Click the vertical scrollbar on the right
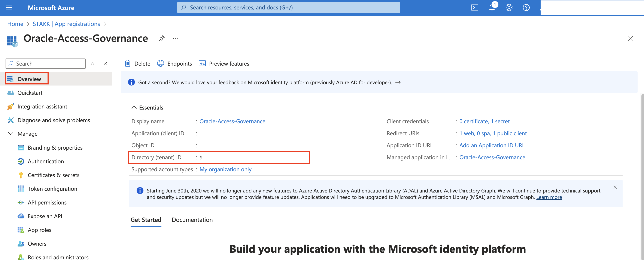Screen dimensions: 644x260 click(x=642, y=176)
